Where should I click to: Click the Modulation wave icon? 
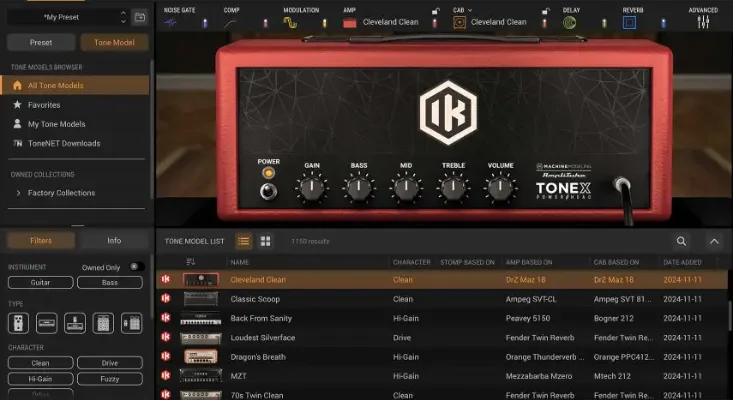tap(290, 22)
